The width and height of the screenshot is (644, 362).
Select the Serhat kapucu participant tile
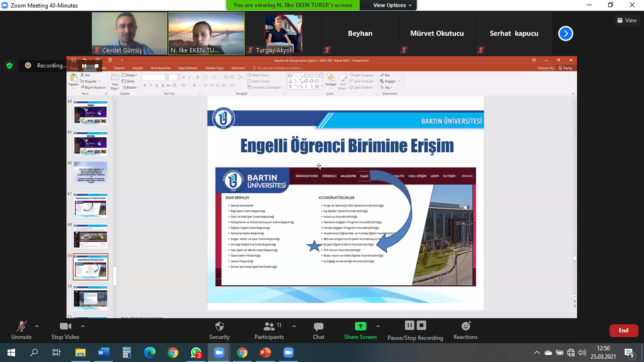514,33
